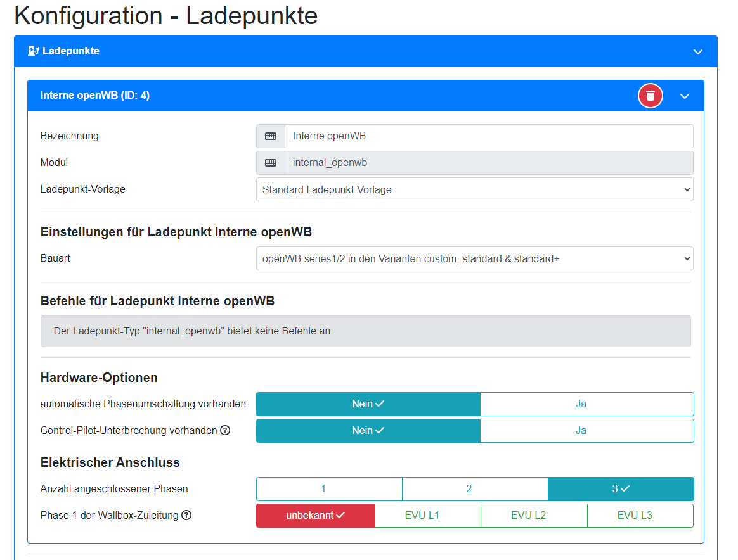
Task: Click keyboard icon next to Bezeichnung field
Action: coord(271,136)
